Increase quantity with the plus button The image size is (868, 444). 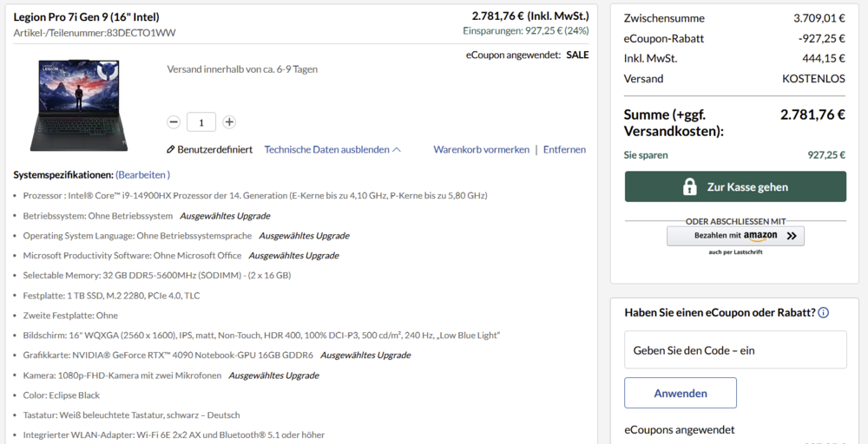pos(229,122)
